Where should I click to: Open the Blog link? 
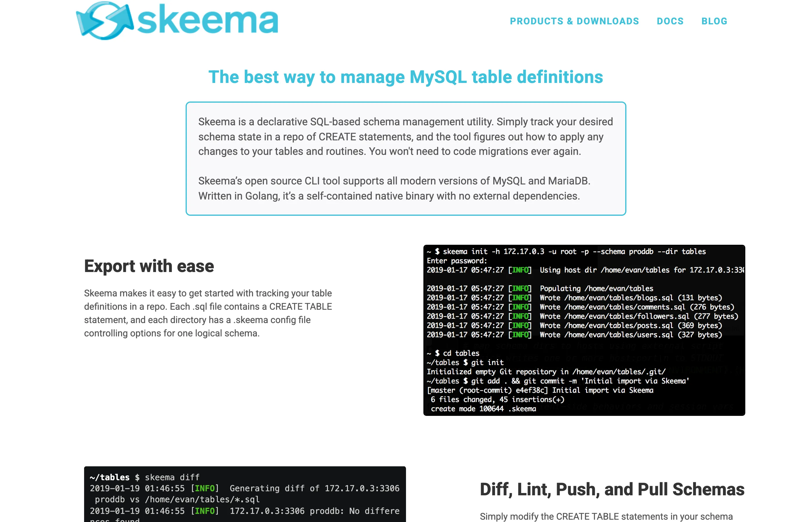pyautogui.click(x=714, y=21)
